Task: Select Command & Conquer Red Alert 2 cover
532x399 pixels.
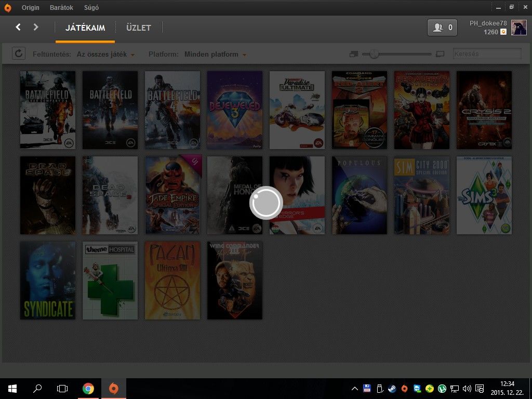Action: 360,110
